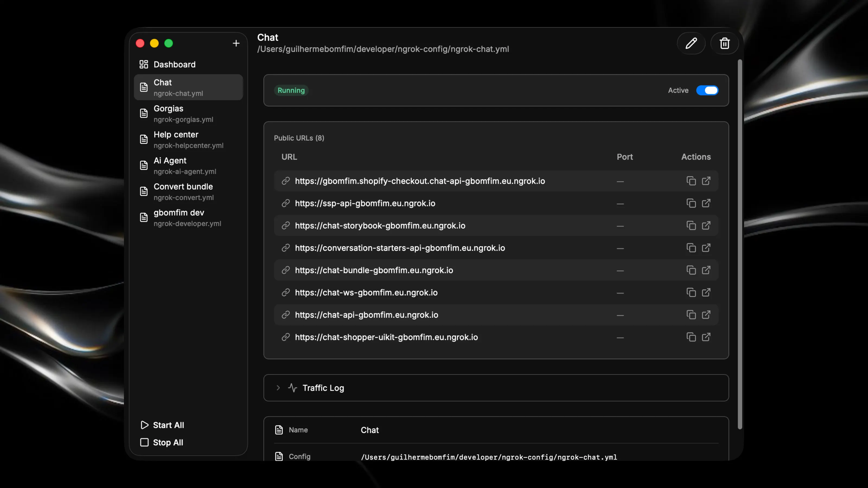Click the Dashboard grid icon
Screen dimensions: 868x488
click(x=144, y=64)
